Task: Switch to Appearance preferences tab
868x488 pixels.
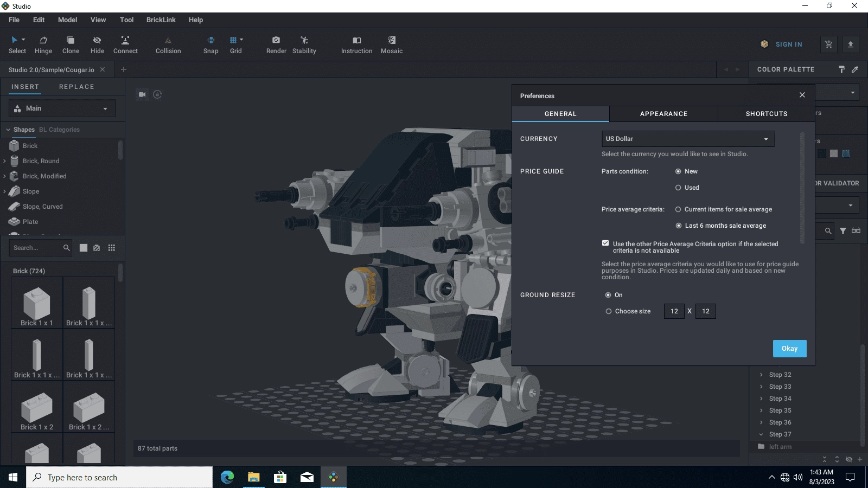Action: [663, 114]
